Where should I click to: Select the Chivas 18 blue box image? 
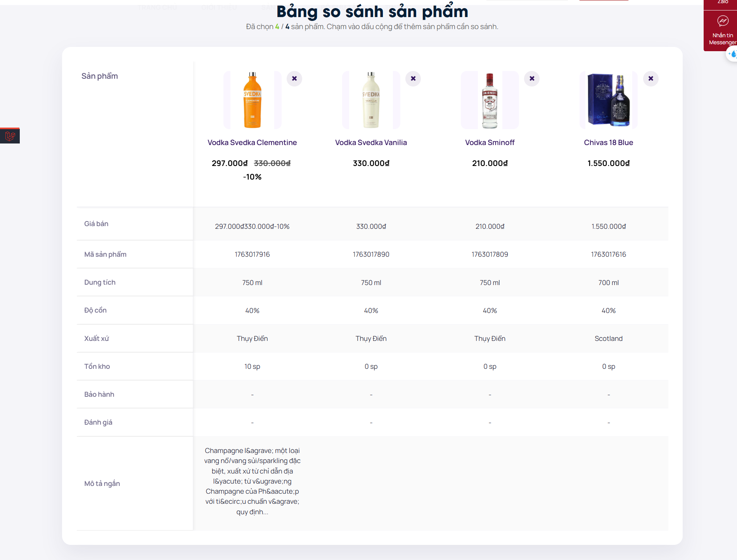(608, 100)
